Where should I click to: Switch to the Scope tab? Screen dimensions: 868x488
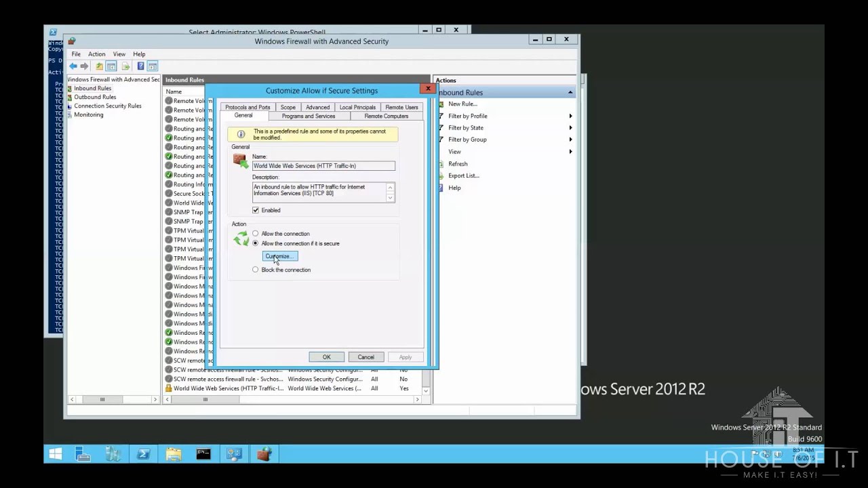[x=288, y=107]
